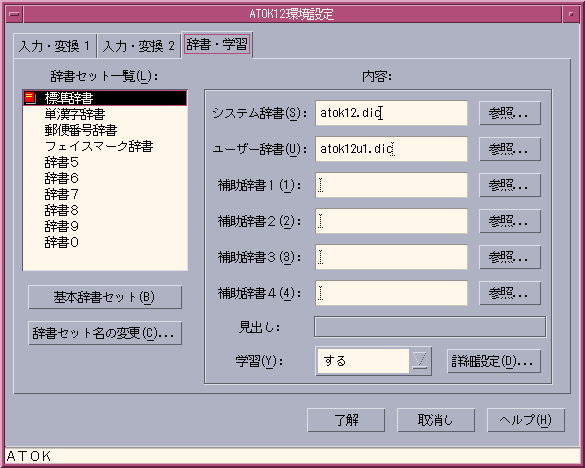The width and height of the screenshot is (585, 468).
Task: Browse with 参照... for ユーザー辞書
Action: pos(510,149)
